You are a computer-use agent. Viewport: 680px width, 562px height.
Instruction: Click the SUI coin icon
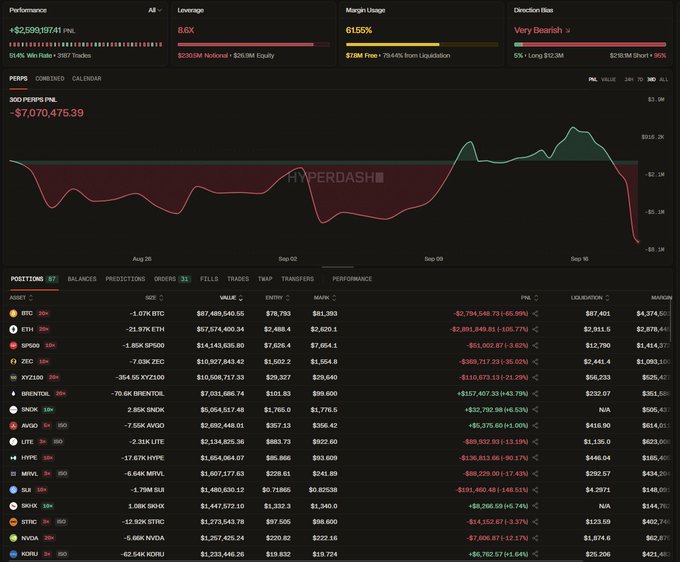pos(13,490)
